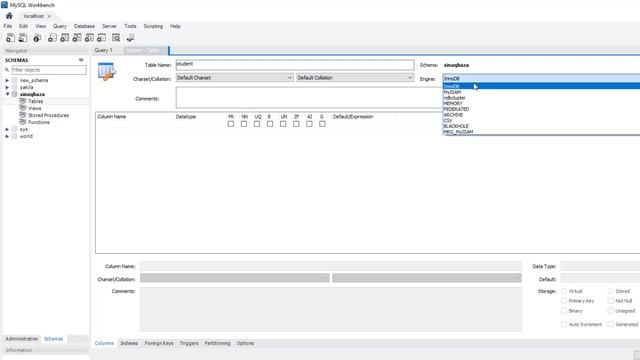Switch to the Query 1 tab
640x360 pixels.
(103, 50)
